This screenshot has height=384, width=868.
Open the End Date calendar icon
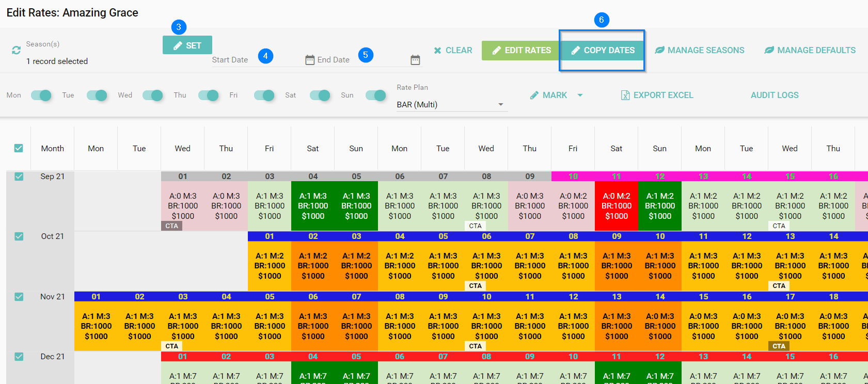415,60
